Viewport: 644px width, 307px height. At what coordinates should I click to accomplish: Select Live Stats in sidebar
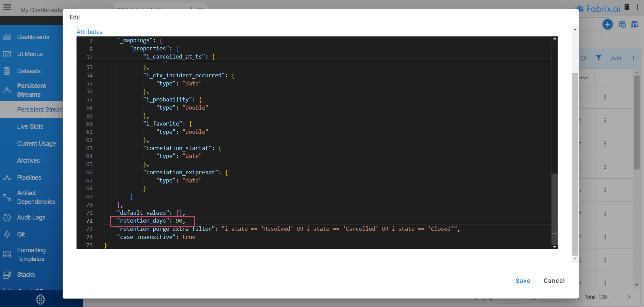click(30, 127)
